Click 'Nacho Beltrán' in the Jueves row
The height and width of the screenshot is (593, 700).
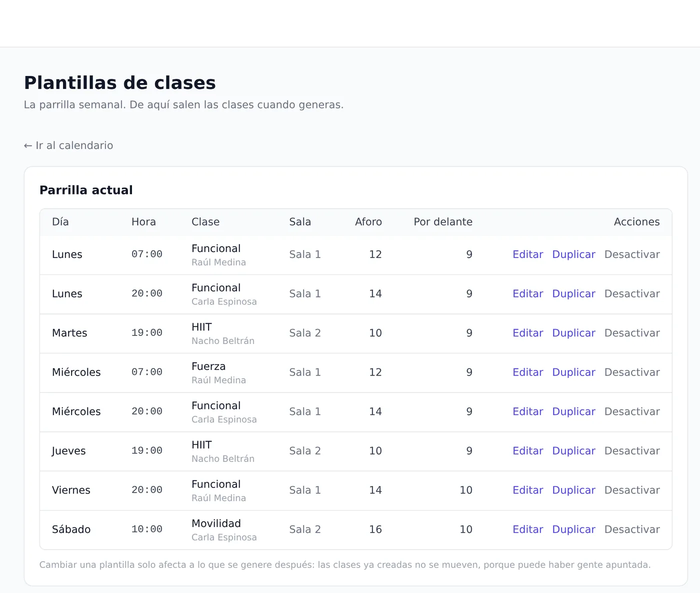223,459
